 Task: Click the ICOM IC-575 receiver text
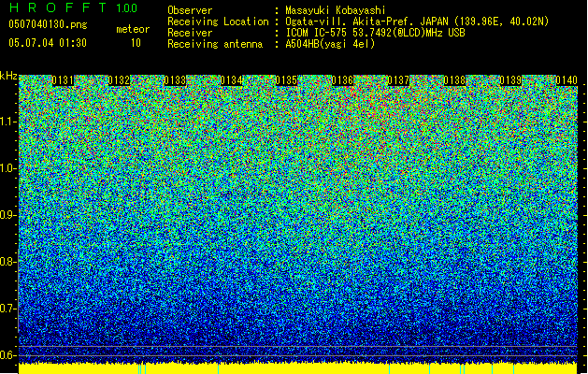[x=376, y=33]
